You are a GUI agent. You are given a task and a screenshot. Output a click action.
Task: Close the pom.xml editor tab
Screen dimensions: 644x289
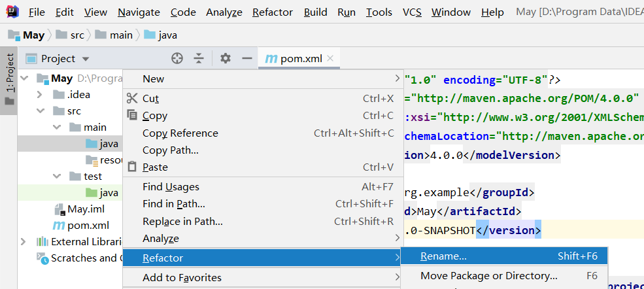click(x=331, y=58)
